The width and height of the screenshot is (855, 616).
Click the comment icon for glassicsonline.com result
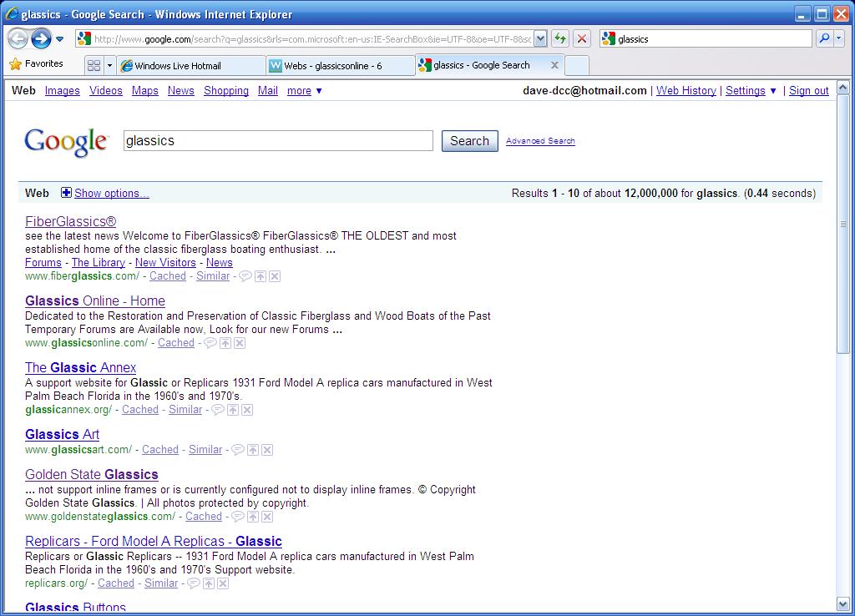pyautogui.click(x=210, y=343)
